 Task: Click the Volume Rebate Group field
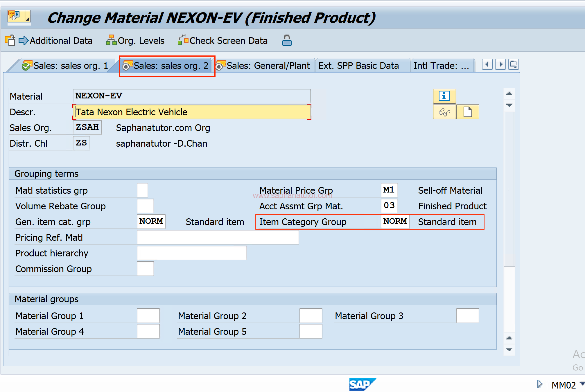(x=145, y=206)
